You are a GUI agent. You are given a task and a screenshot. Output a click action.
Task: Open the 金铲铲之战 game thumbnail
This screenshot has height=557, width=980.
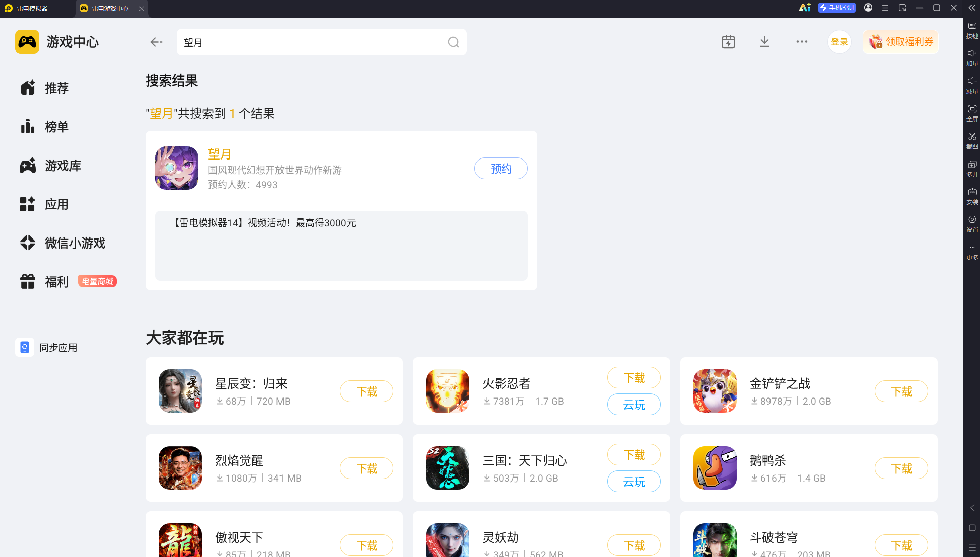click(x=715, y=391)
